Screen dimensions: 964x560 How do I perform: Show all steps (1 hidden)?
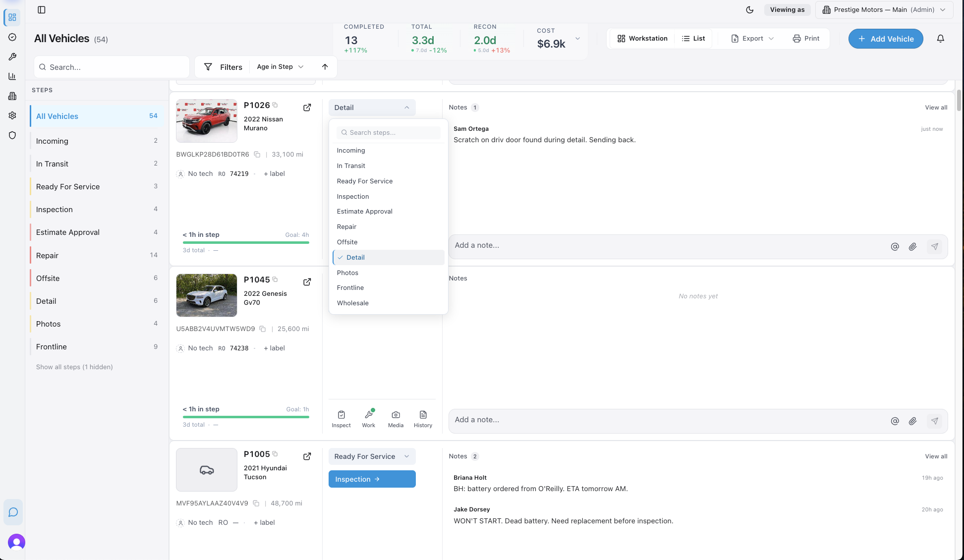tap(74, 367)
